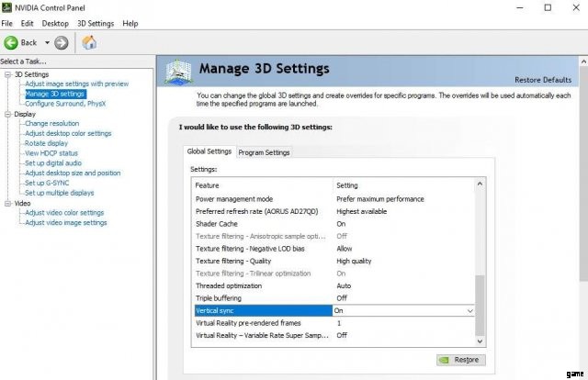Open Adjust video color settings
588x380 pixels.
click(x=64, y=212)
